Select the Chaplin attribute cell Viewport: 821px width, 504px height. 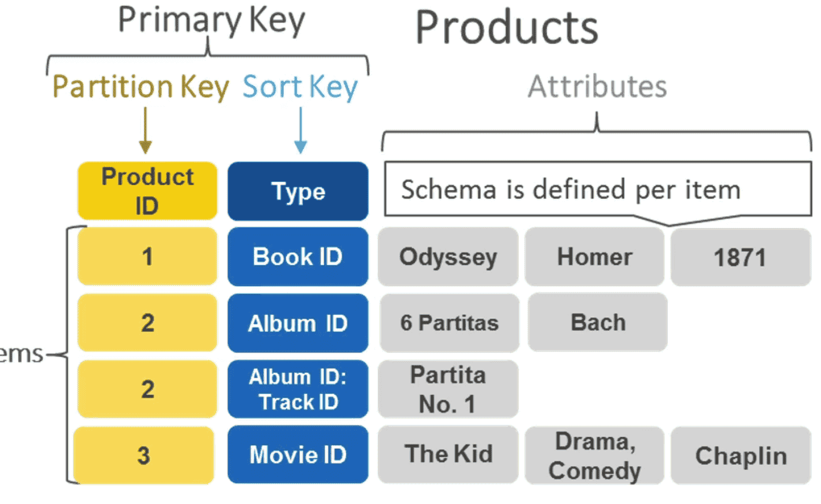coord(740,456)
